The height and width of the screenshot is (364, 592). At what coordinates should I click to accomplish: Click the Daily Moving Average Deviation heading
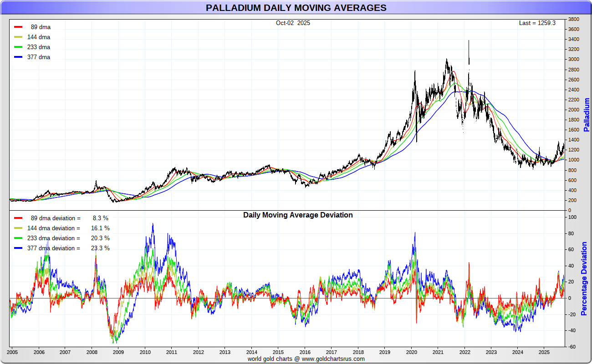click(x=298, y=215)
